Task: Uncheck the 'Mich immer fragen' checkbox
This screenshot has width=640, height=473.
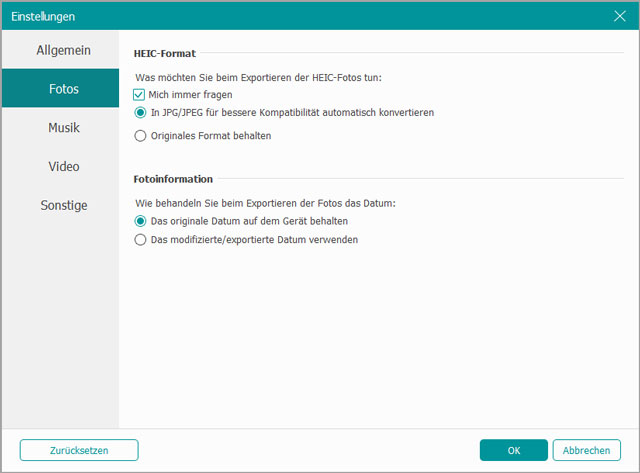Action: tap(139, 95)
